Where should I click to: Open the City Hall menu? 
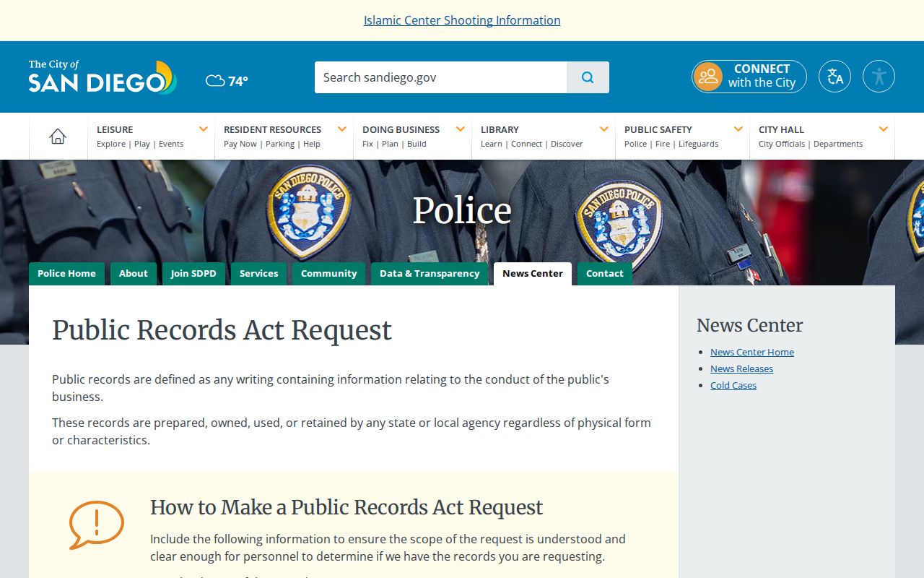coord(781,129)
